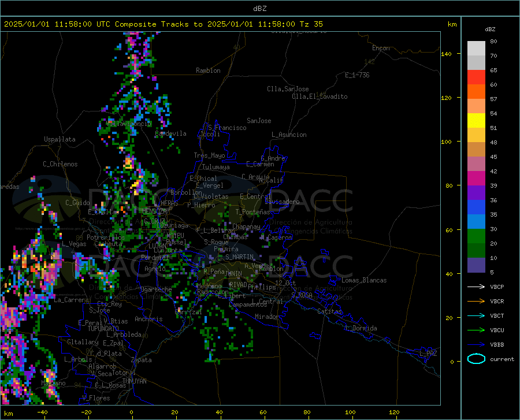Select the green 20 dBZ color swatch

coord(476,236)
